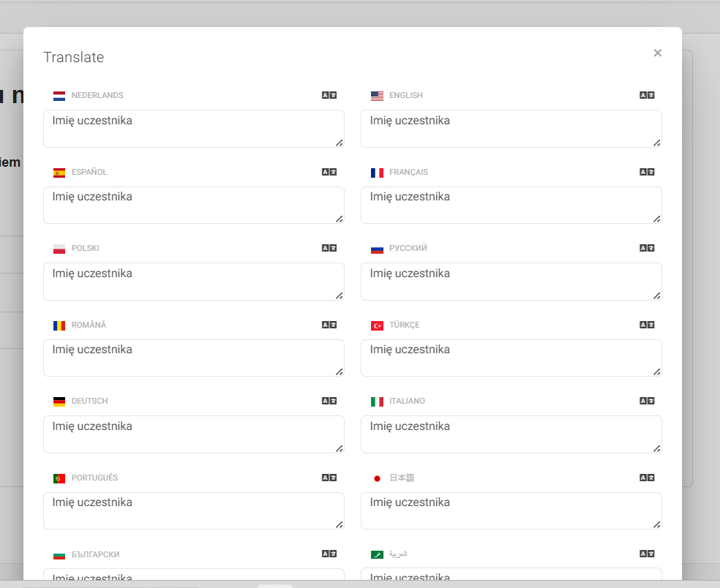
Task: Hit the translate icon for Português
Action: [329, 478]
